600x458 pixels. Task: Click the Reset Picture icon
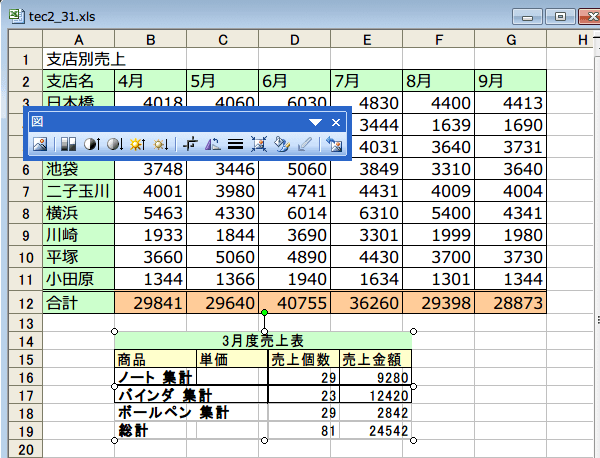coord(333,145)
